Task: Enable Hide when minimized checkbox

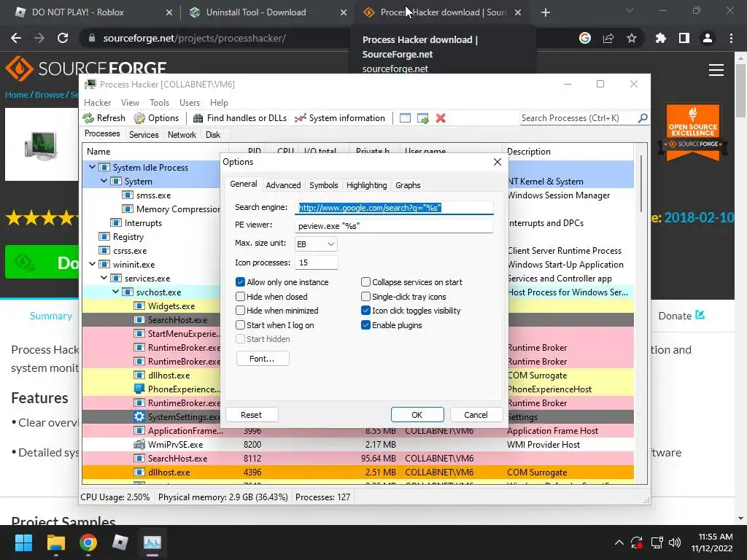Action: pos(241,311)
